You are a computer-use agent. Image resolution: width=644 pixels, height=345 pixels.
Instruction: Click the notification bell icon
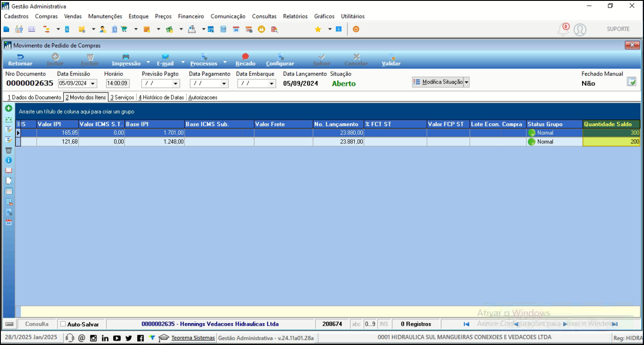[563, 30]
